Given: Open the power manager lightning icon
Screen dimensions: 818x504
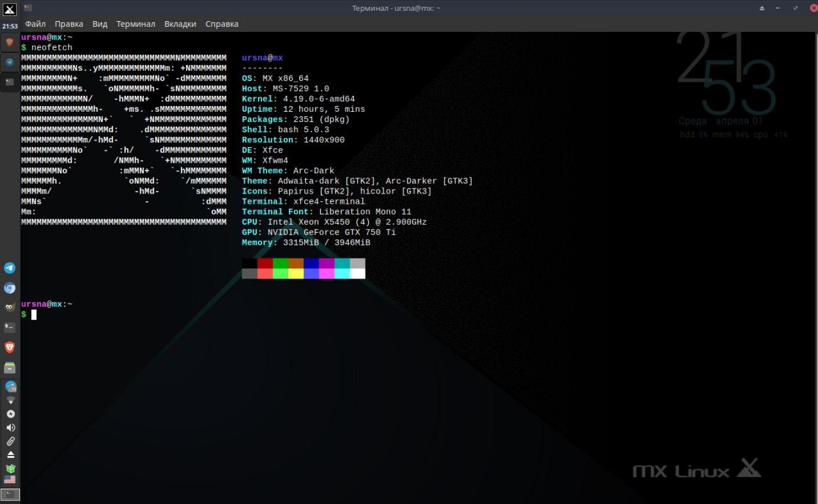Looking at the screenshot, I should tap(10, 414).
